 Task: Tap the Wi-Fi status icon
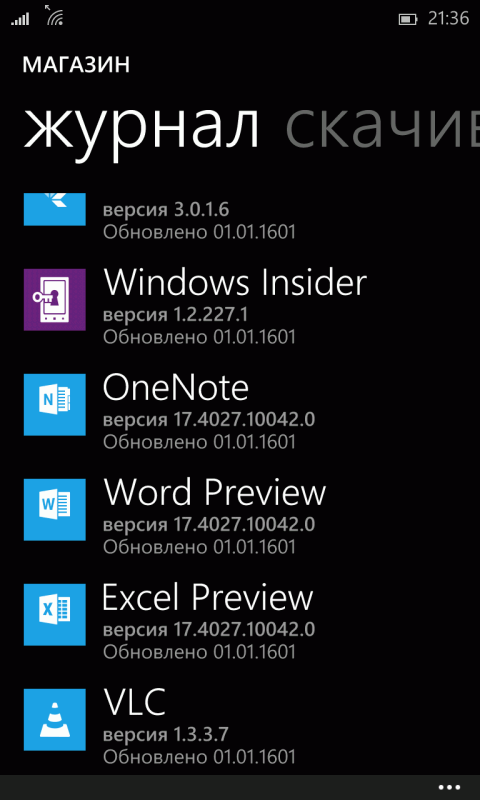(55, 17)
